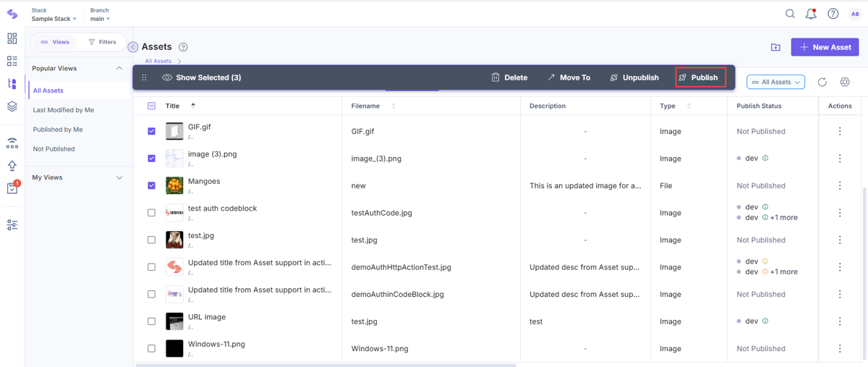868x367 pixels.
Task: Uncheck the Mangoes checkbox
Action: pyautogui.click(x=151, y=185)
